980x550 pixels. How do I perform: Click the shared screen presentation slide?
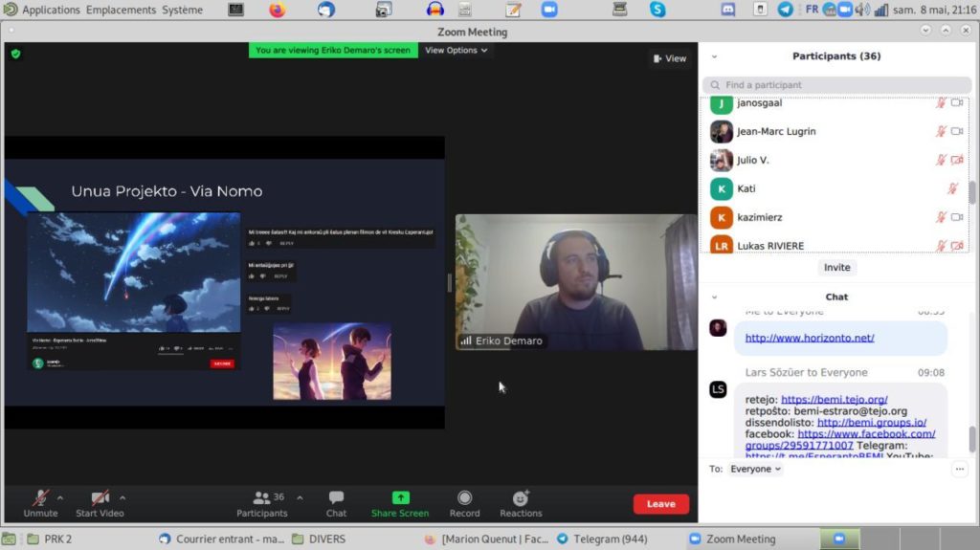pos(225,282)
